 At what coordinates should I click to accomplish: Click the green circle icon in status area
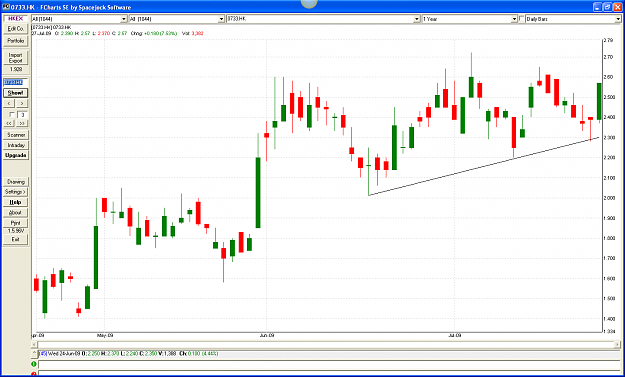pyautogui.click(x=34, y=364)
